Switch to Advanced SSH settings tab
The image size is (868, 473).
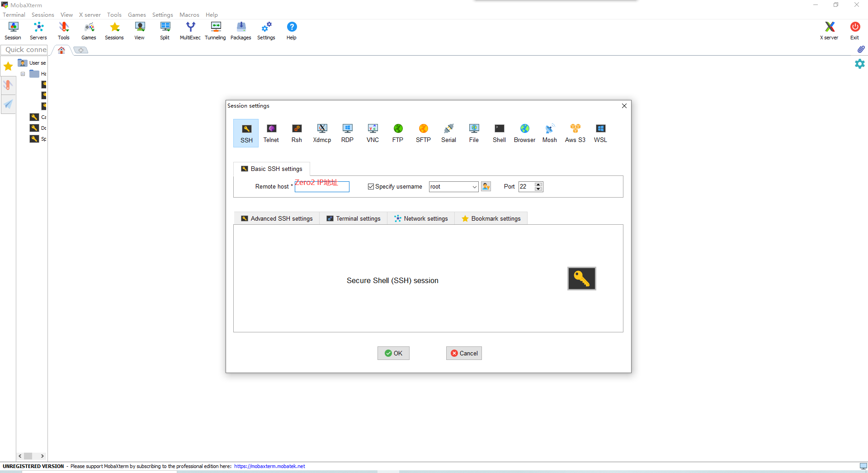[x=277, y=218]
